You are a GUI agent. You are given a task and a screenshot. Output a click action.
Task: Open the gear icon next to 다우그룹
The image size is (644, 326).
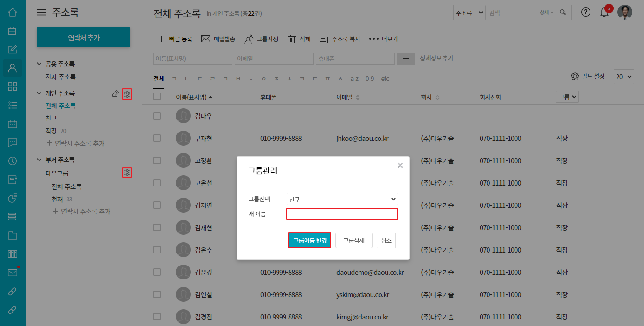[x=127, y=173]
